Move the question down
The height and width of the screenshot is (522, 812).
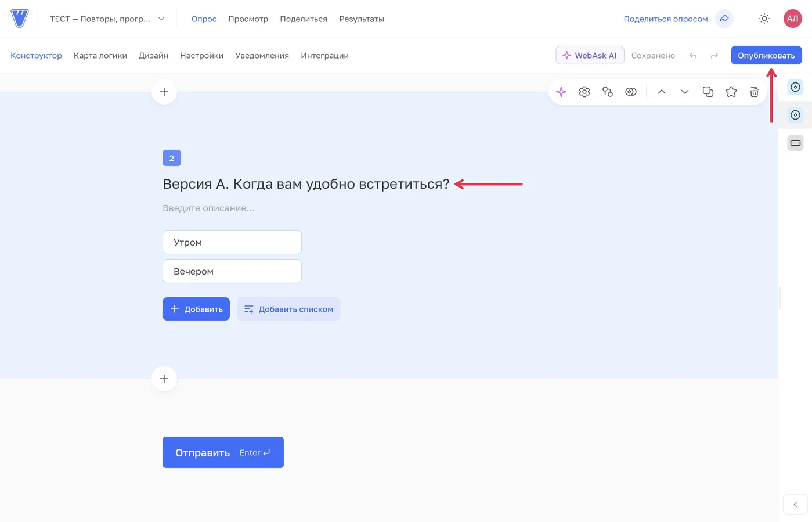click(x=685, y=92)
